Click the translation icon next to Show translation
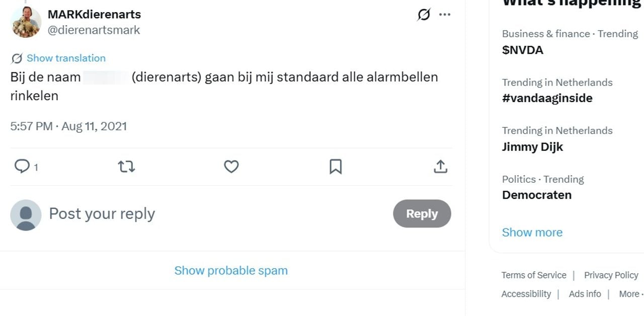 pyautogui.click(x=17, y=58)
